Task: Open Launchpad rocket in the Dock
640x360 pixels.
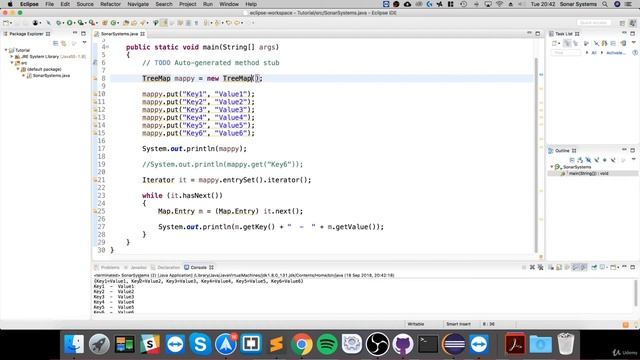Action: [99, 344]
